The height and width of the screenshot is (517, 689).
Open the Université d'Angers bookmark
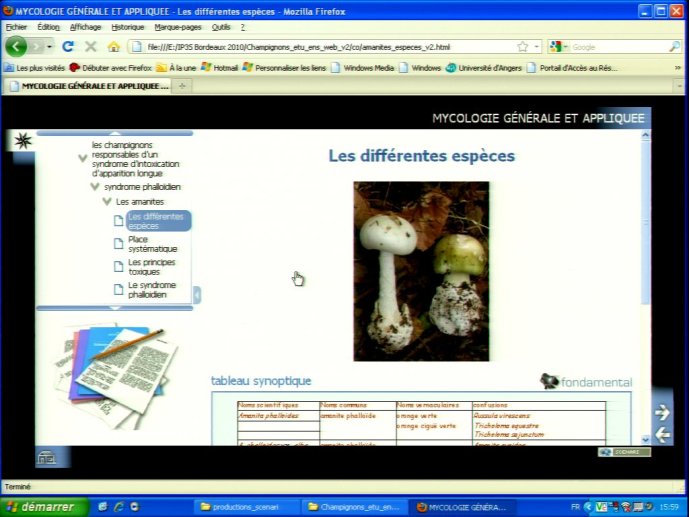(484, 68)
